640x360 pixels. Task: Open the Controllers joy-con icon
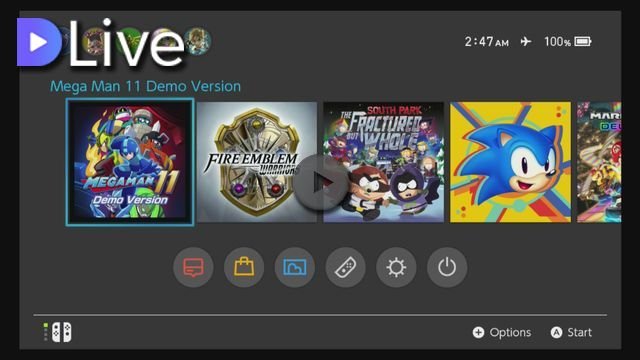[345, 267]
